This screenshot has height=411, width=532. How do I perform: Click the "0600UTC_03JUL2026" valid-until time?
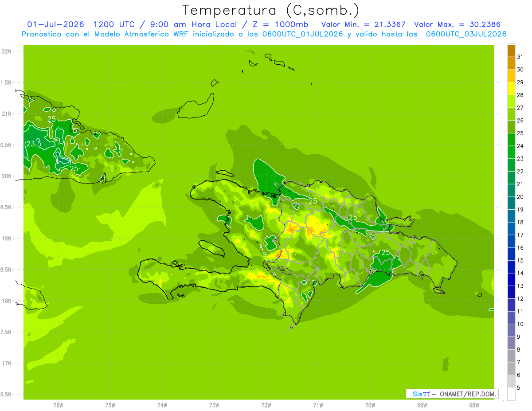pos(466,34)
